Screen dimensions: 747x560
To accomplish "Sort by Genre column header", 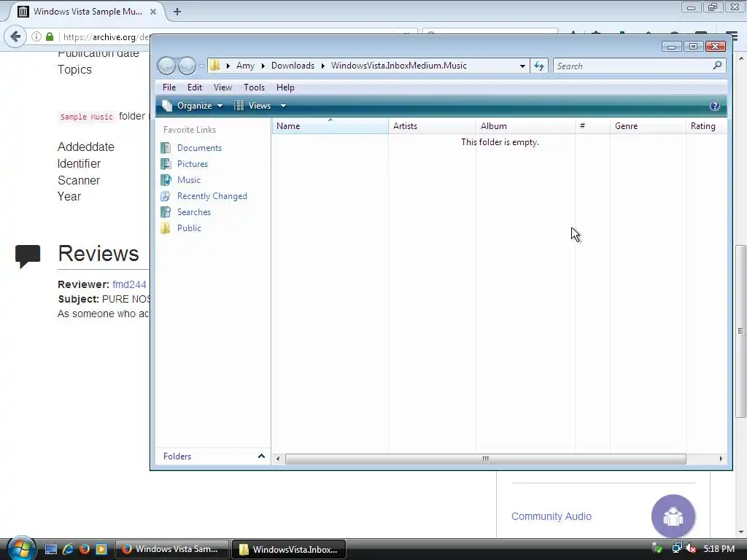I will point(649,126).
